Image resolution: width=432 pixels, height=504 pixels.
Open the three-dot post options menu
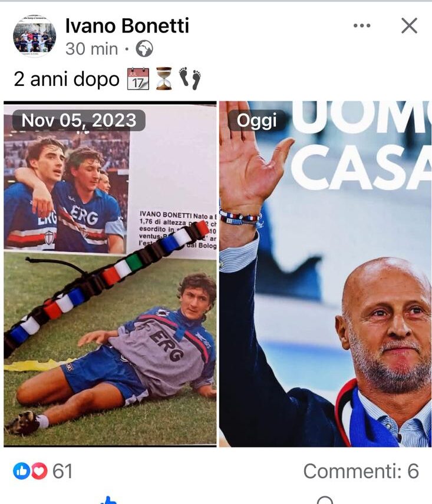[x=362, y=26]
